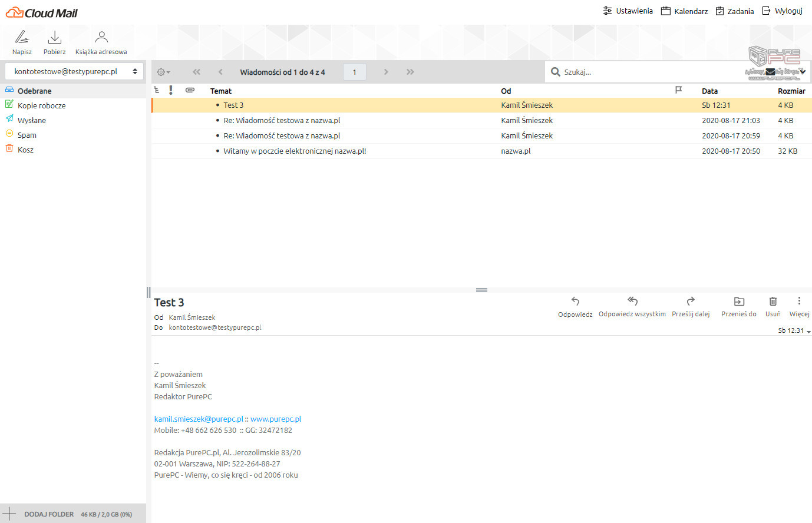
Task: Toggle the flag column header
Action: pos(678,90)
